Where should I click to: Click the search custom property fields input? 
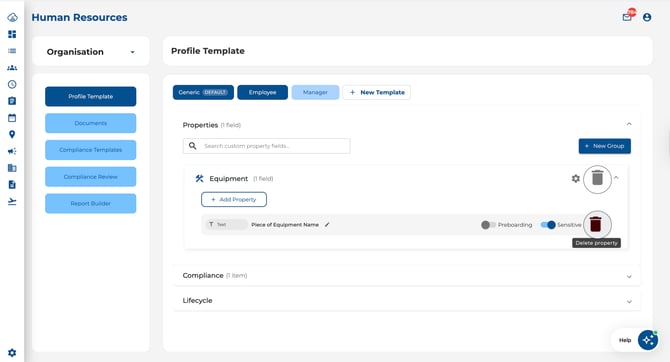[x=267, y=146]
